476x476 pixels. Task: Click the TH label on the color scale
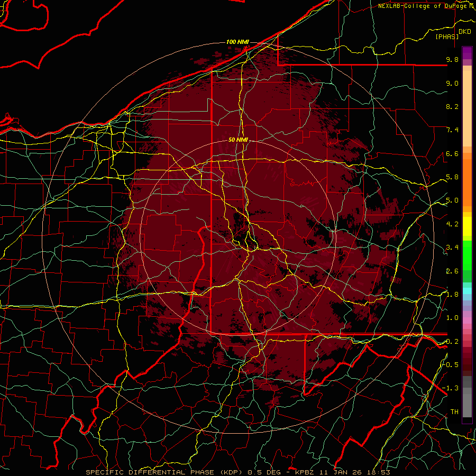coord(454,411)
